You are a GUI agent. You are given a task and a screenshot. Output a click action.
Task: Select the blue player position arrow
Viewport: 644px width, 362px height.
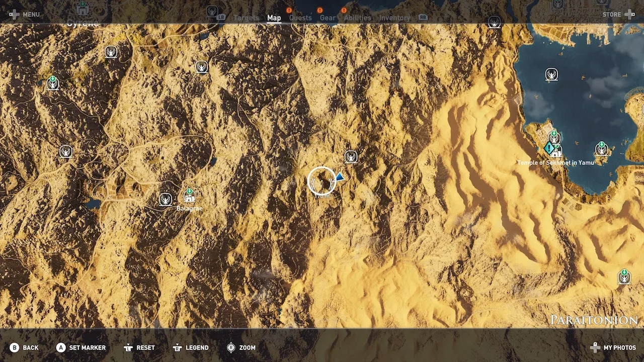(341, 176)
